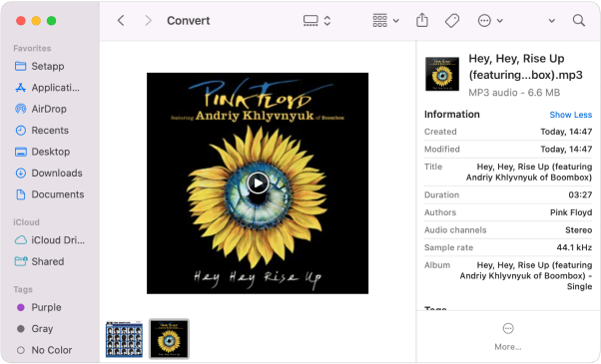
Task: Click the More ellipsis icon in preview pane
Action: point(508,328)
